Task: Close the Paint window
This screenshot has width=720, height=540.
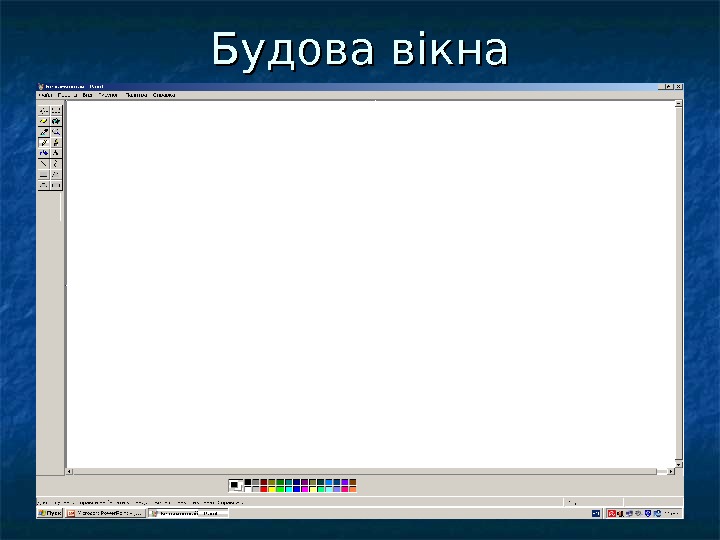Action: click(679, 86)
